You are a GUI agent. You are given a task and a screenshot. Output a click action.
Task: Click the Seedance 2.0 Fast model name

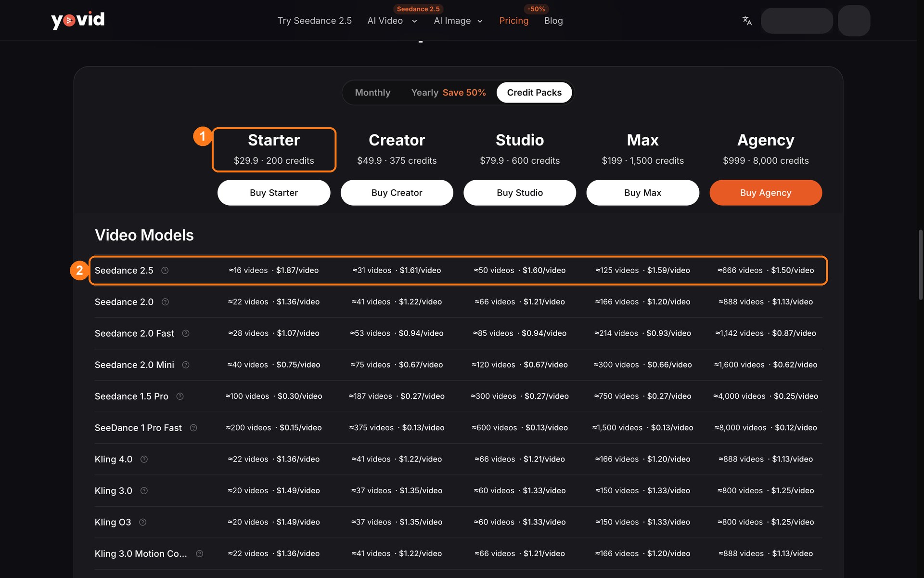tap(134, 333)
